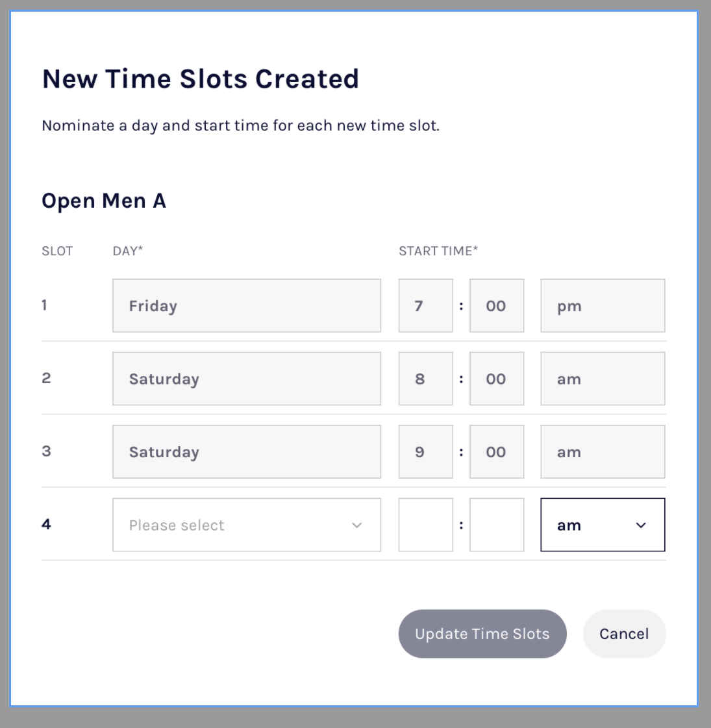The height and width of the screenshot is (728, 711).
Task: Click the am field in slot 2
Action: click(602, 379)
